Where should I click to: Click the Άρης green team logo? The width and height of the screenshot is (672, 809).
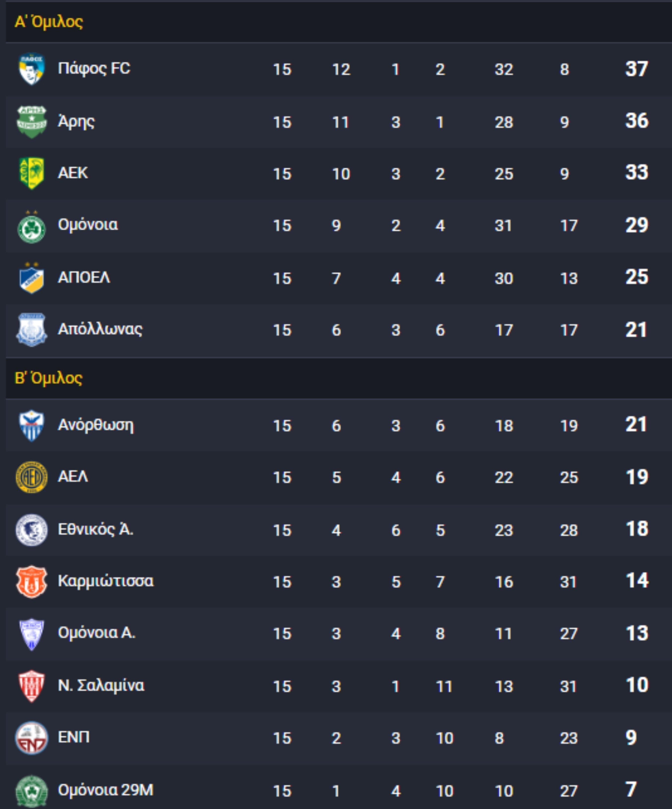[31, 122]
